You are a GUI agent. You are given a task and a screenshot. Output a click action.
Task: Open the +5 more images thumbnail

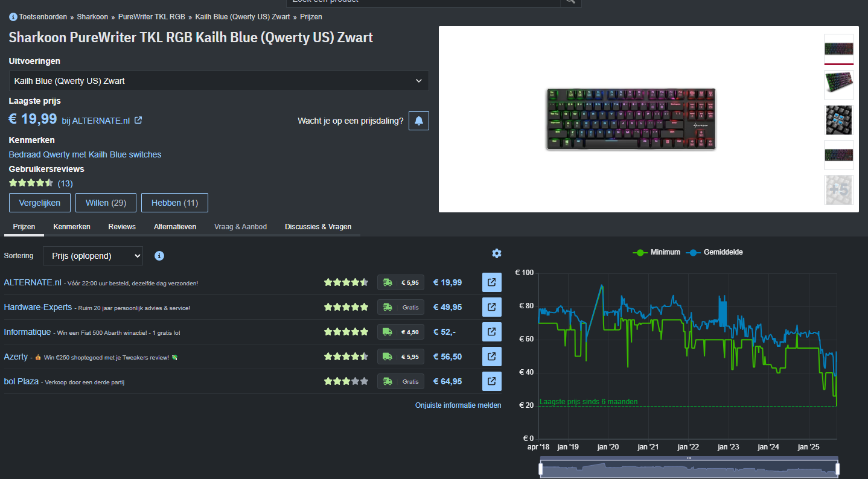point(839,190)
